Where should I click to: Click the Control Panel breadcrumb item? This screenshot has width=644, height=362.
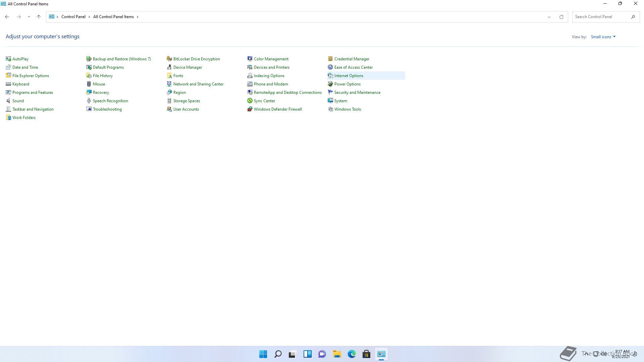pos(73,17)
